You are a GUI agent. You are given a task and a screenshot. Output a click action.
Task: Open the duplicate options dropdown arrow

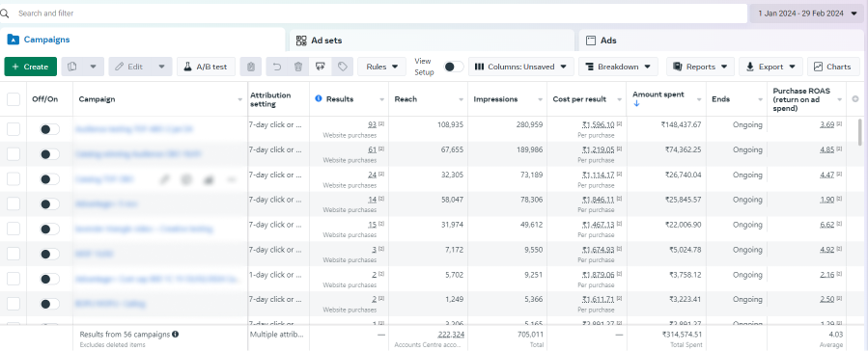click(93, 67)
